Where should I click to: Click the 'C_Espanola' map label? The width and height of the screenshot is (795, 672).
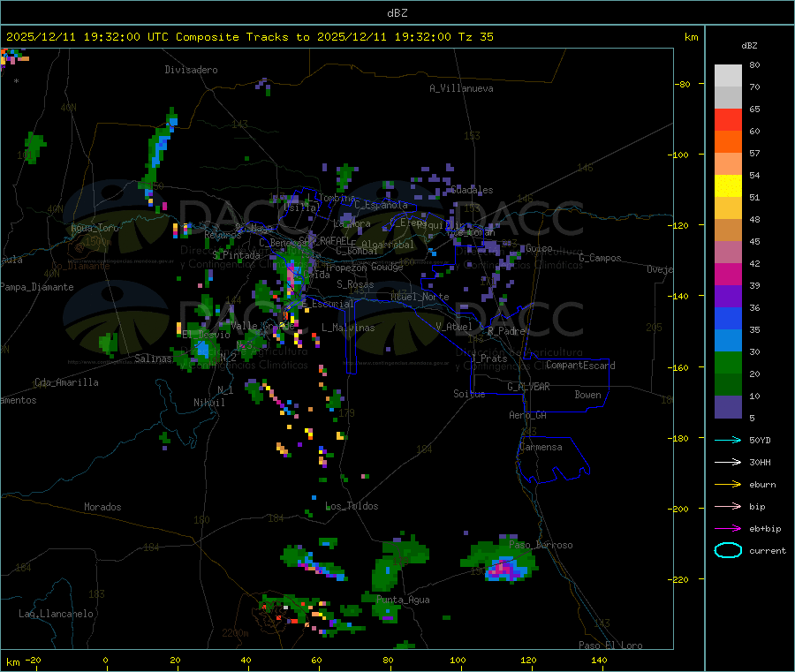click(381, 205)
